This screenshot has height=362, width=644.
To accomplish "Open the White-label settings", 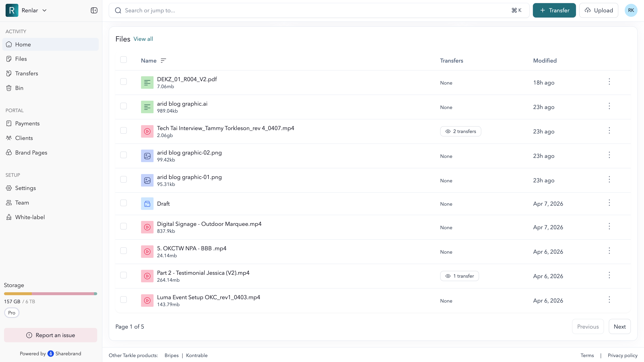I will coord(30,217).
